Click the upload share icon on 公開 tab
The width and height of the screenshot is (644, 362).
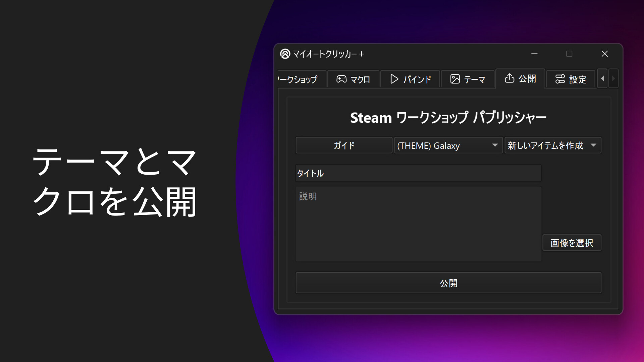click(509, 78)
